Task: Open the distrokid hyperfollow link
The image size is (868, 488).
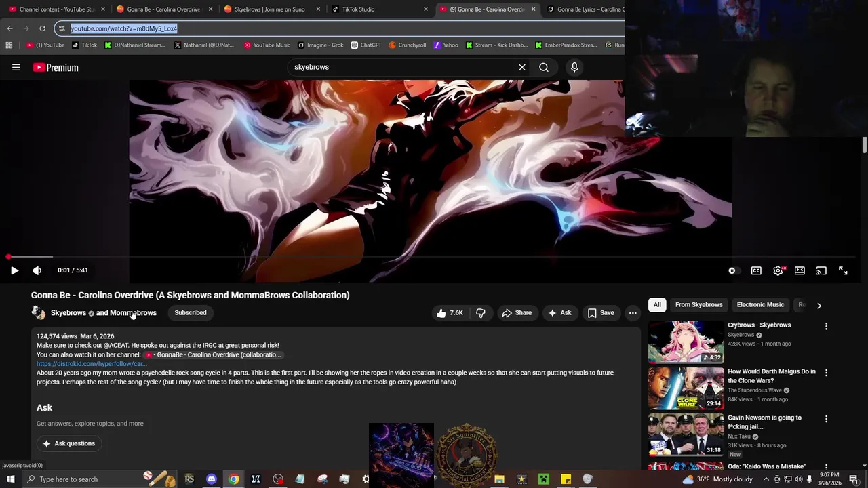Action: click(92, 364)
